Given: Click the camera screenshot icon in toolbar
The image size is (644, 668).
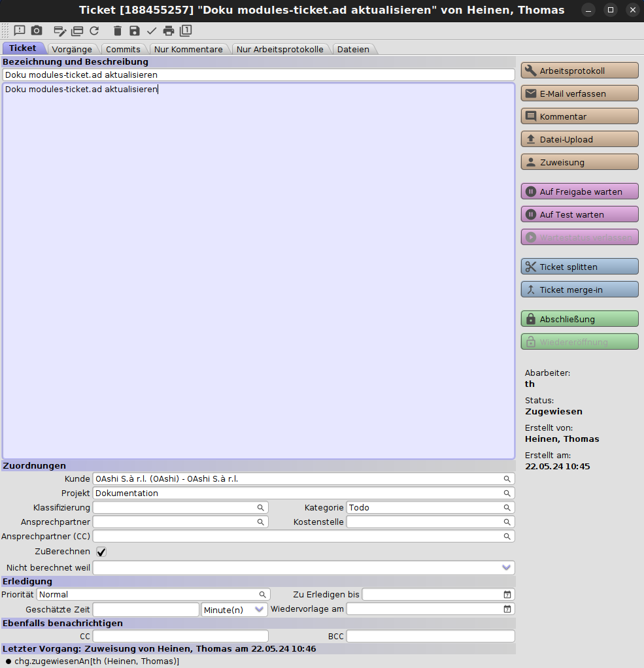Looking at the screenshot, I should [37, 31].
